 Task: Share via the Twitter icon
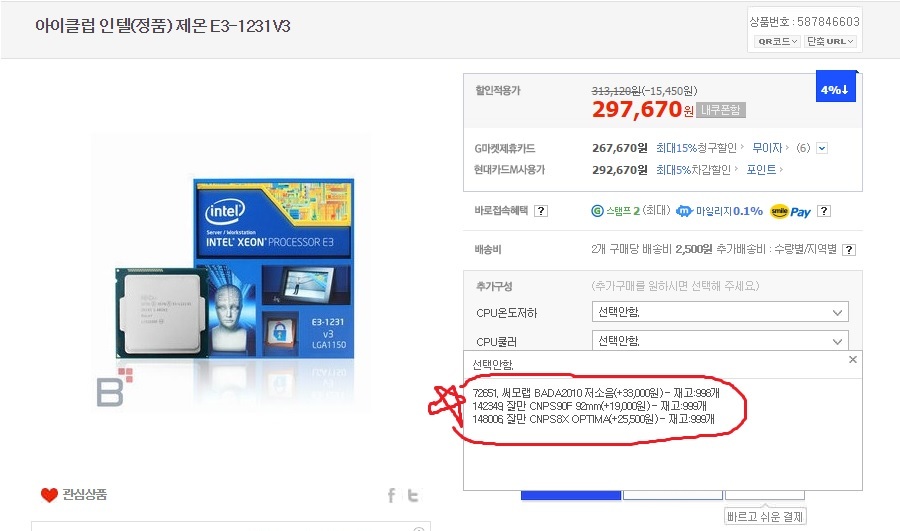pos(413,495)
